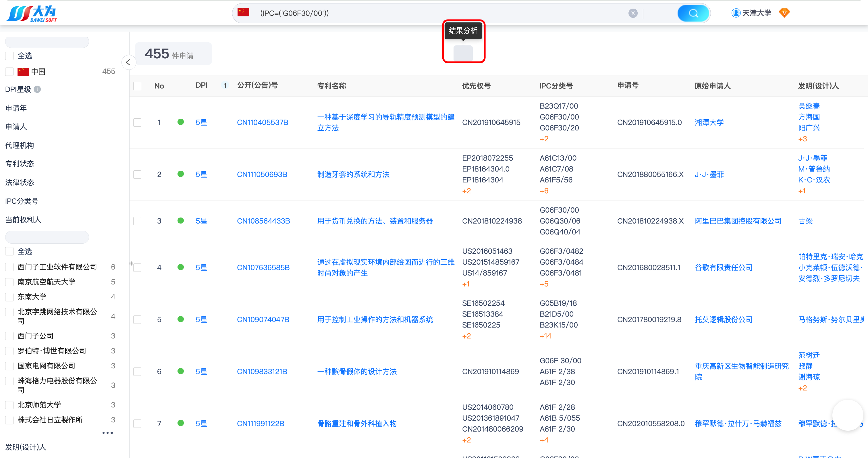Click the VIP diamond icon
Image resolution: width=868 pixels, height=458 pixels.
click(784, 13)
